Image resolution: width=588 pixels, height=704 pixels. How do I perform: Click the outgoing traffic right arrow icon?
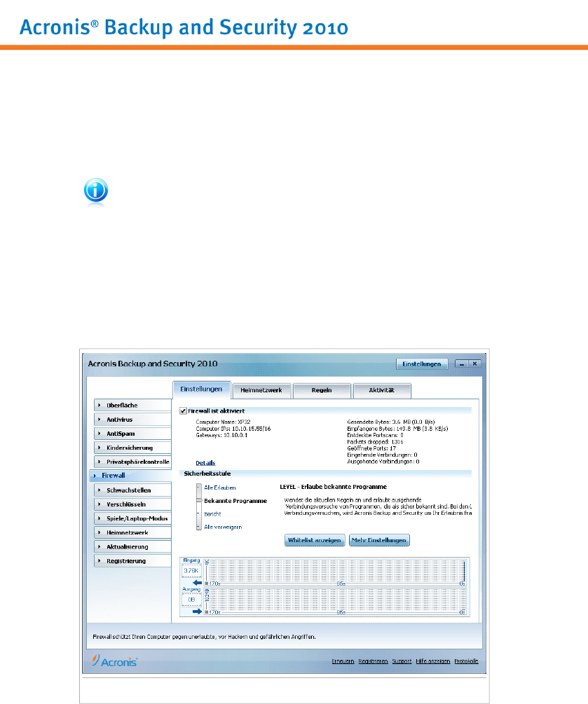click(197, 611)
